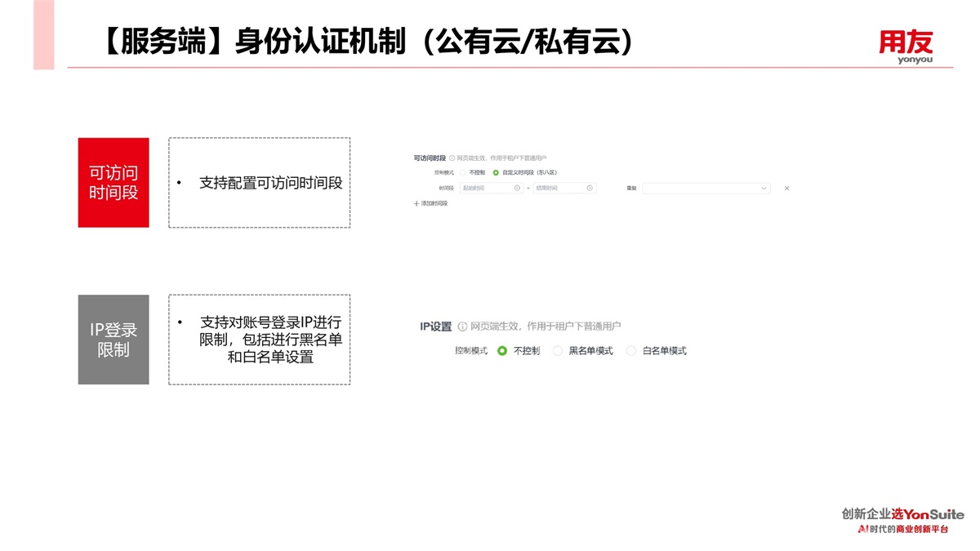Select 不控制 radio under 可访问时段
This screenshot has width=980, height=551.
tap(462, 172)
